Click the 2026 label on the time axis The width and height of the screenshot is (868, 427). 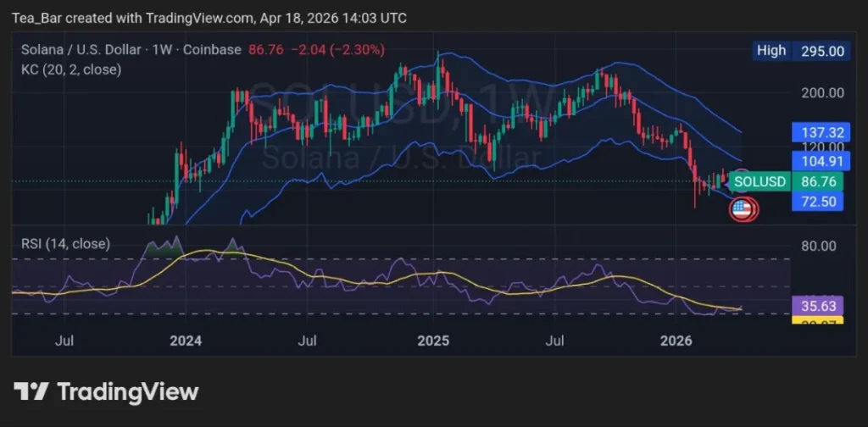click(676, 341)
